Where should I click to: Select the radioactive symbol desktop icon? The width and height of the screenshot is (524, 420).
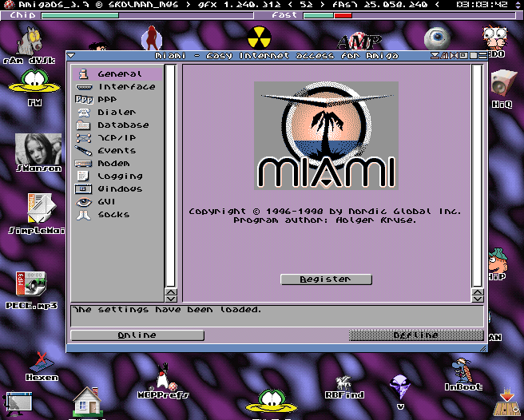(260, 38)
